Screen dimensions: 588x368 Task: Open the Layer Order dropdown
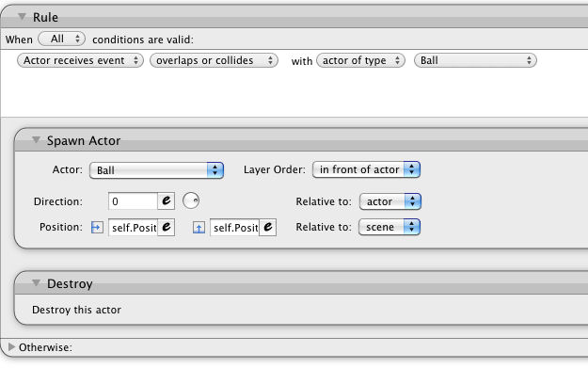(x=366, y=169)
